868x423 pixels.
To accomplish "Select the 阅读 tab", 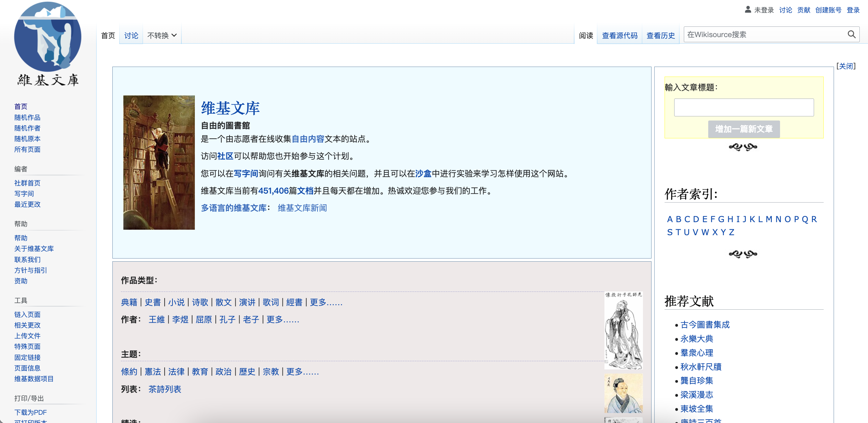I will (586, 35).
